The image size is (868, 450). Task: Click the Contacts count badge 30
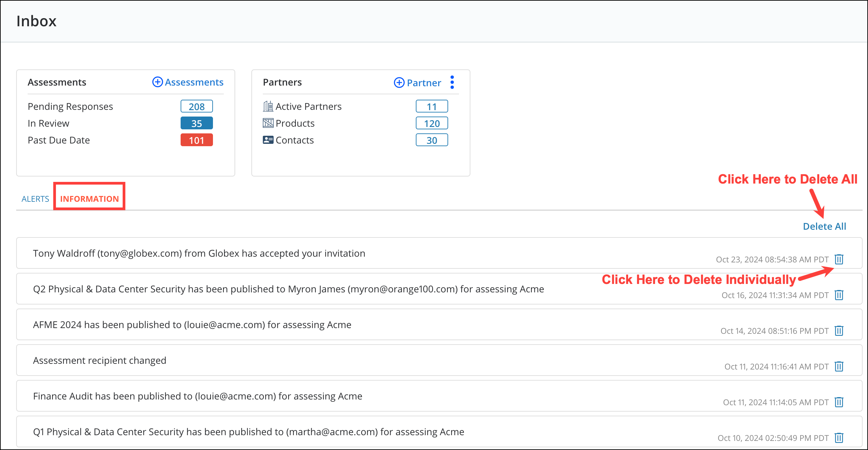(x=432, y=140)
